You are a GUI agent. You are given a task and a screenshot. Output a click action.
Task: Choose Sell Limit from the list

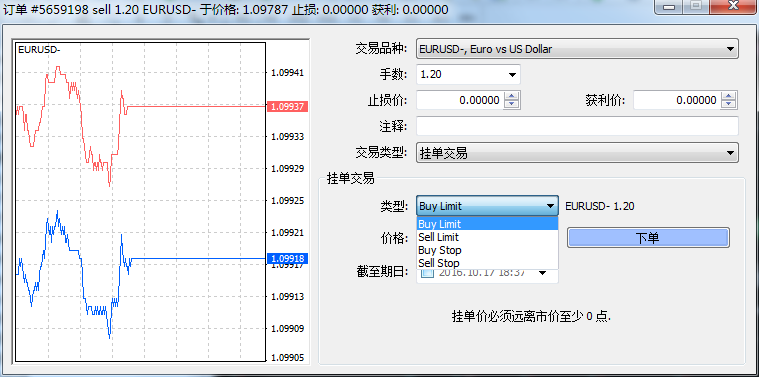pyautogui.click(x=487, y=237)
